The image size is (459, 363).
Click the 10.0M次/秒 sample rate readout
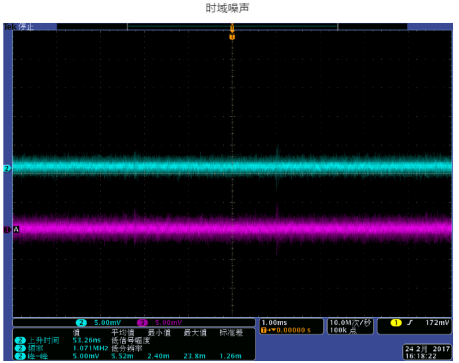[350, 322]
